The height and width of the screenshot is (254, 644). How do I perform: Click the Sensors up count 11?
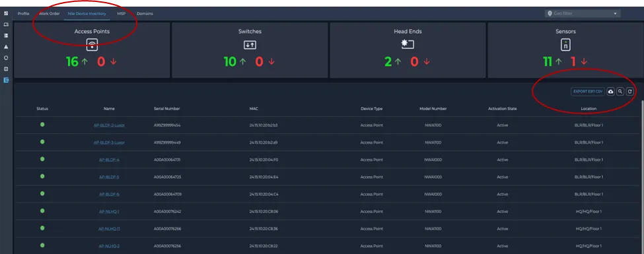tap(547, 61)
